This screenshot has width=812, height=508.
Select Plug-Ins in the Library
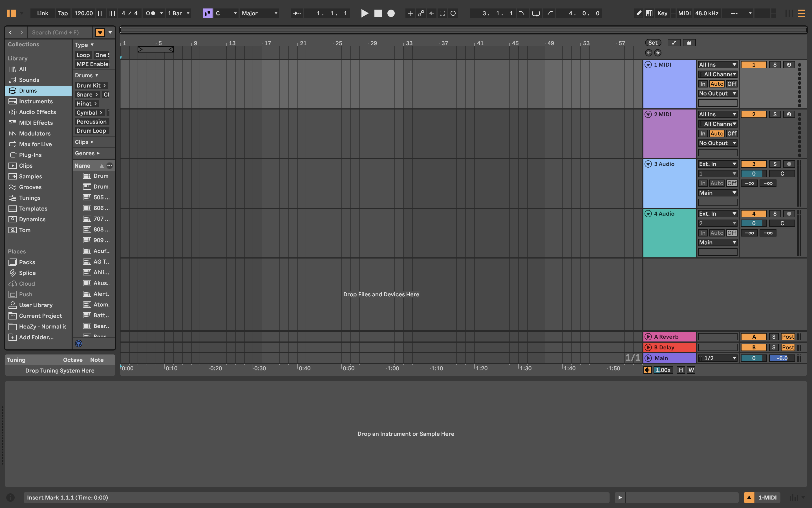[38, 155]
